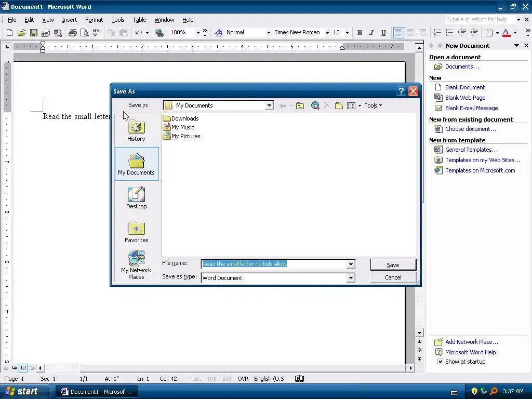Open My Network Places in Save As sidebar
This screenshot has height=399, width=532.
coord(137,265)
